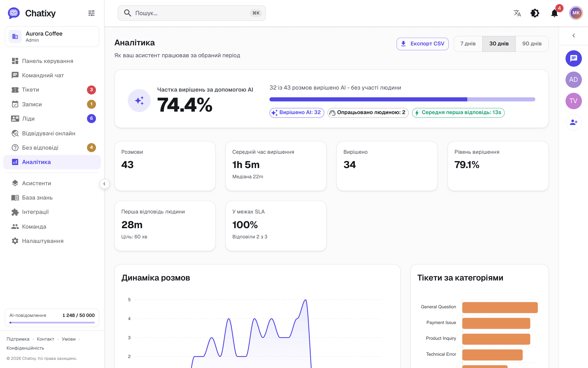Click the Aurora Coffee workspace building icon
This screenshot has width=588, height=368.
click(x=15, y=37)
